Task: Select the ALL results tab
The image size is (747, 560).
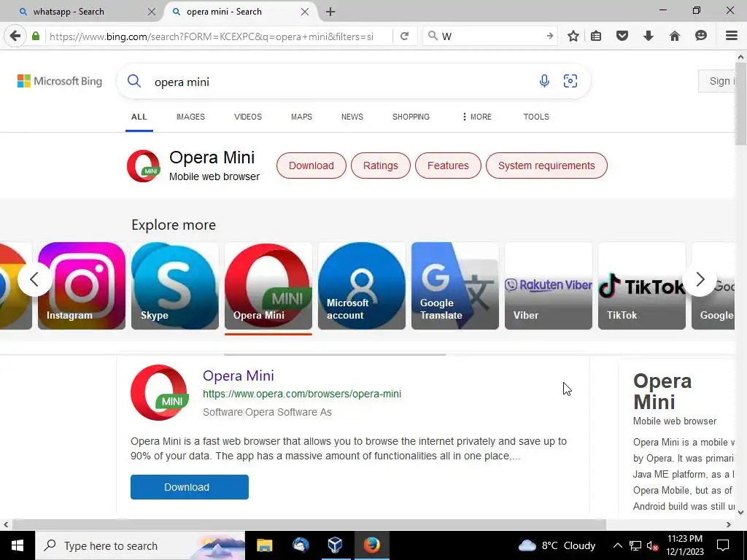Action: click(139, 117)
